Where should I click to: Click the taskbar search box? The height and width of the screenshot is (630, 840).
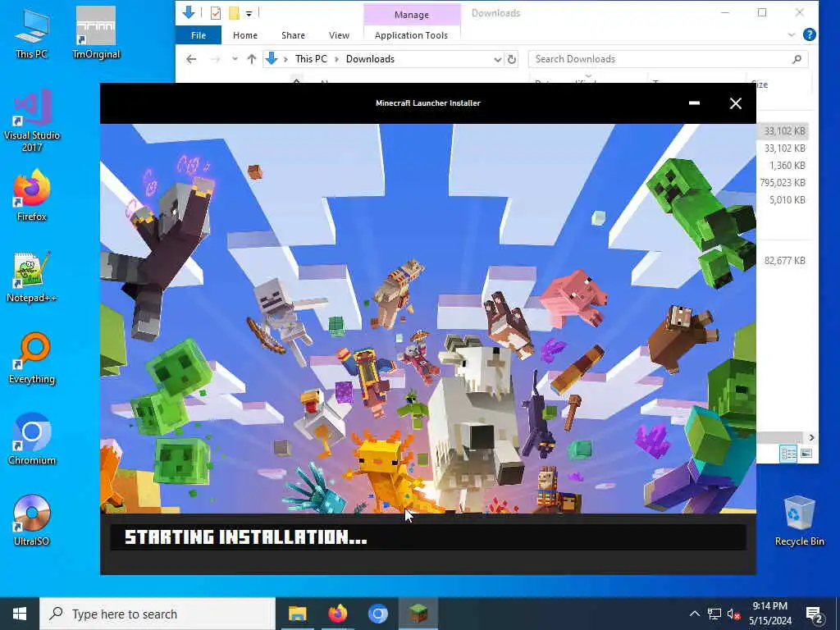pos(157,614)
